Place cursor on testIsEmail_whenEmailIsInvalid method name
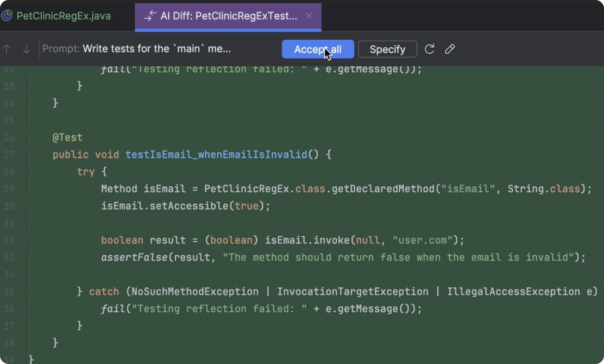604x364 pixels. coord(216,155)
